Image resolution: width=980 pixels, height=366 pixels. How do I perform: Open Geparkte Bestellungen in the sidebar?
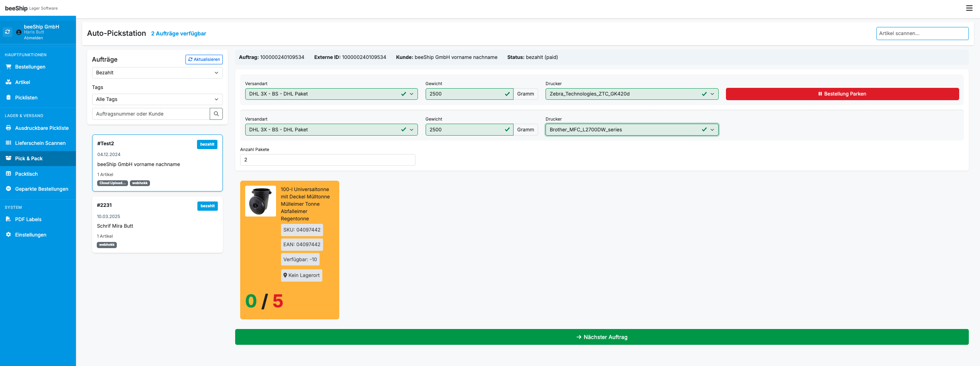click(x=41, y=189)
